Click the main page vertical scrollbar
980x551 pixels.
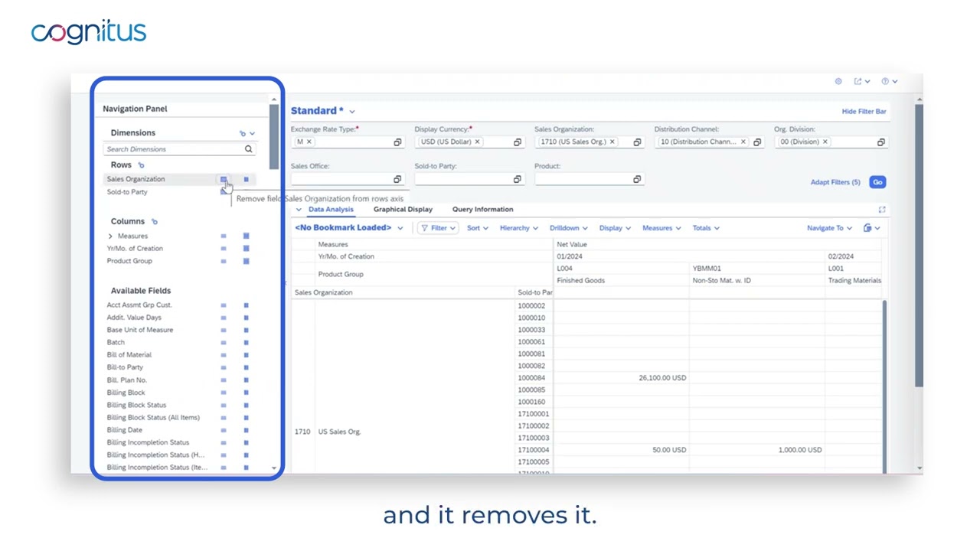(920, 245)
